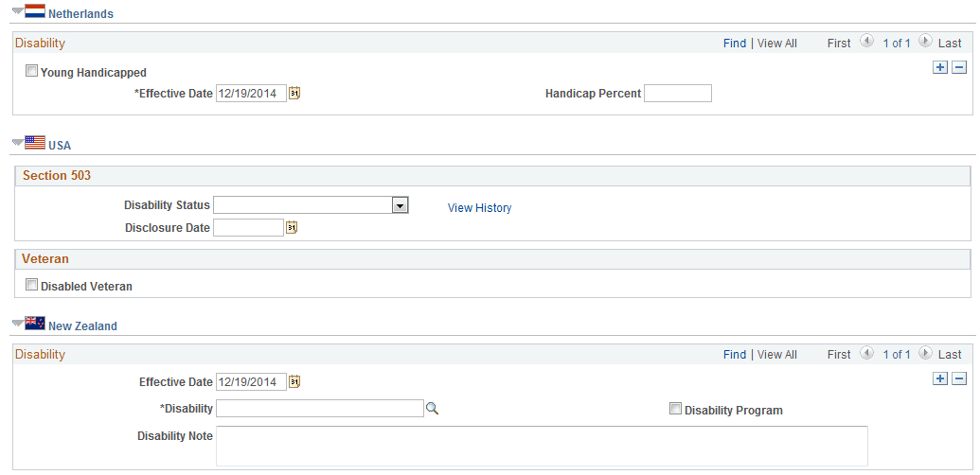
Task: Collapse the USA section
Action: (x=17, y=143)
